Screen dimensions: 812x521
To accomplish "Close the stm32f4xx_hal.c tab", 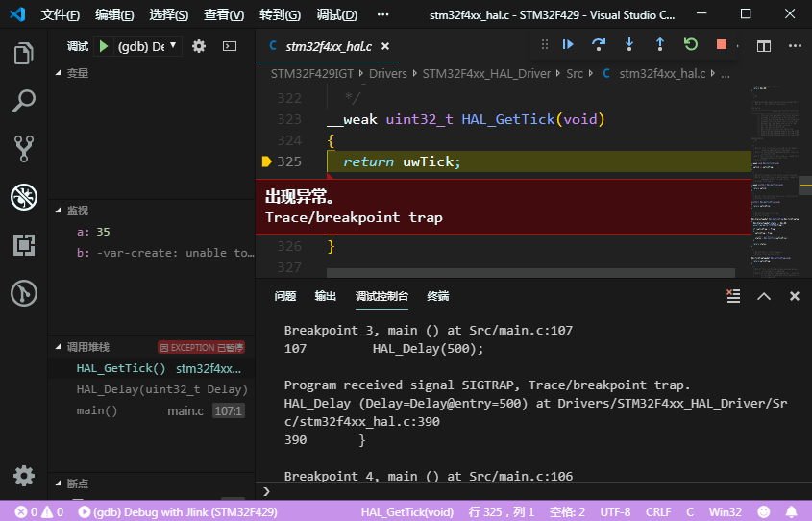I will 385,46.
